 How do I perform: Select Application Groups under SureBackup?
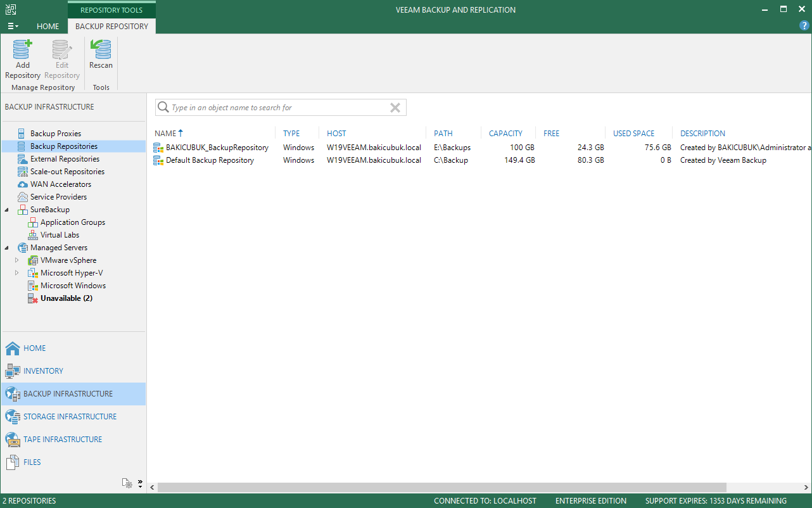pyautogui.click(x=73, y=222)
